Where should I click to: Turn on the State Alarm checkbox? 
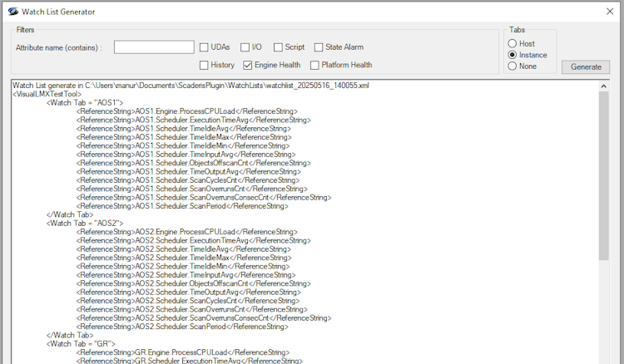(x=319, y=47)
